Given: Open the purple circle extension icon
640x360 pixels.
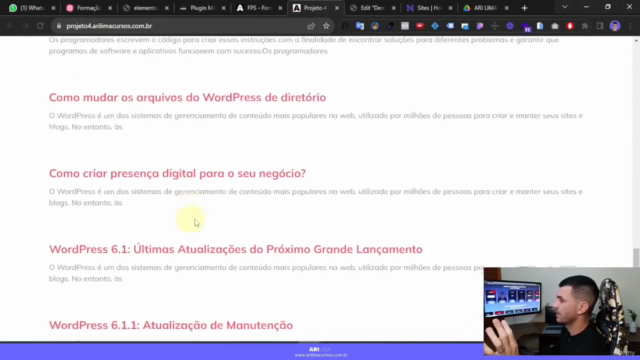Looking at the screenshot, I should [510, 26].
